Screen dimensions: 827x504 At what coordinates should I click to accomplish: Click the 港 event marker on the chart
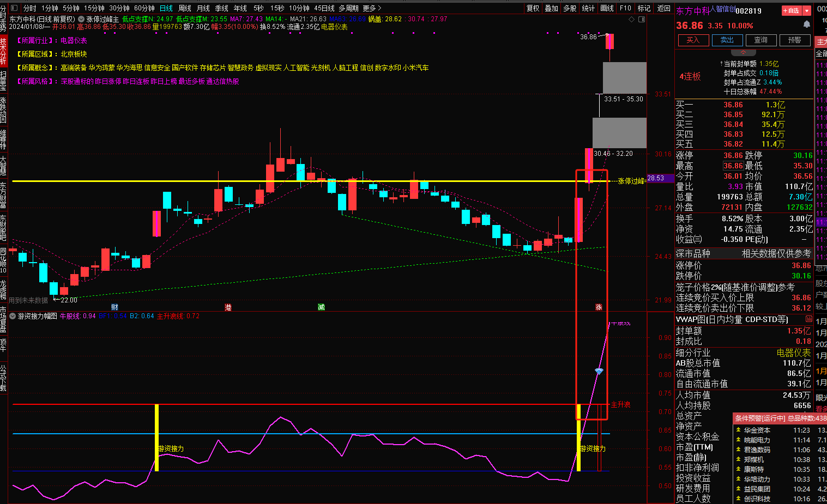228,307
